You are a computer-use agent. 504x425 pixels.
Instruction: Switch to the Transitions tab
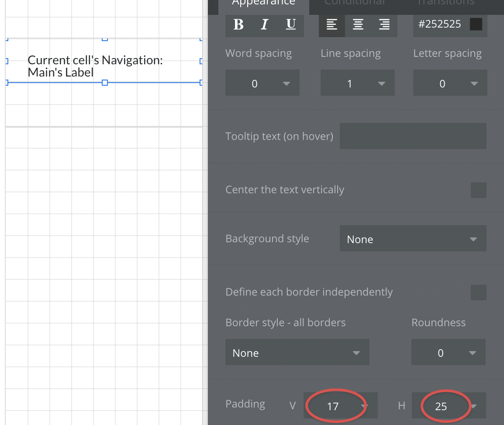point(445,3)
